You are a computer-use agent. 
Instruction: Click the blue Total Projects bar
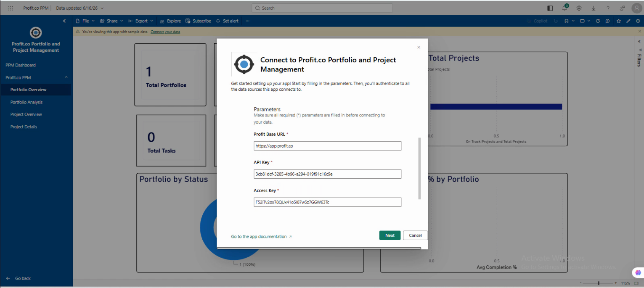click(x=496, y=107)
